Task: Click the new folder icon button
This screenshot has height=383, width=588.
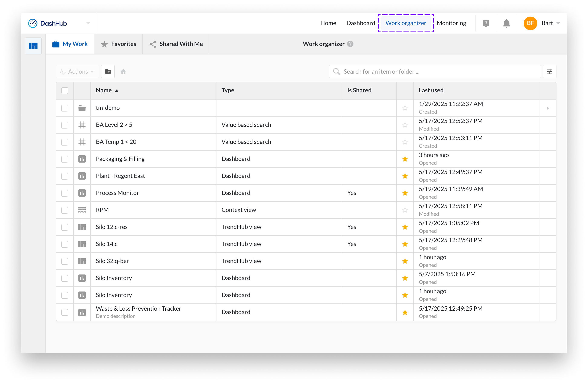Action: (x=108, y=71)
